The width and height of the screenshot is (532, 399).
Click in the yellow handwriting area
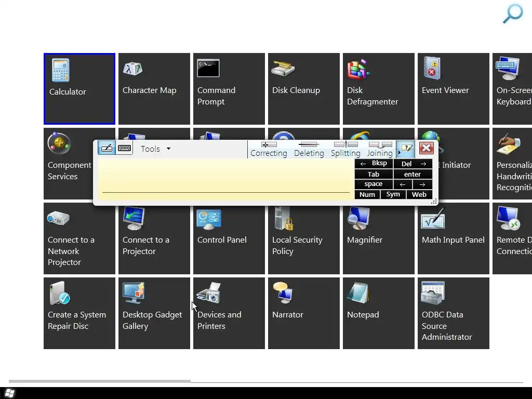click(x=225, y=179)
